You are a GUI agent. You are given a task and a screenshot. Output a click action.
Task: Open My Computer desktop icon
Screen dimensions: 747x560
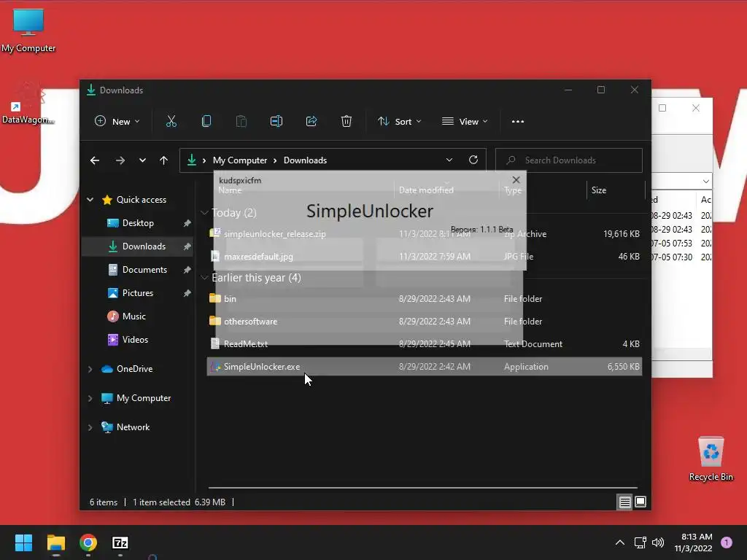28,30
